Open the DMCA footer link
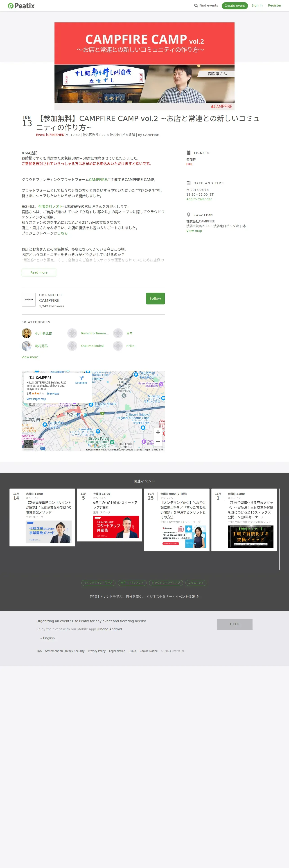Viewport: 289px width, 868px height. point(133,651)
